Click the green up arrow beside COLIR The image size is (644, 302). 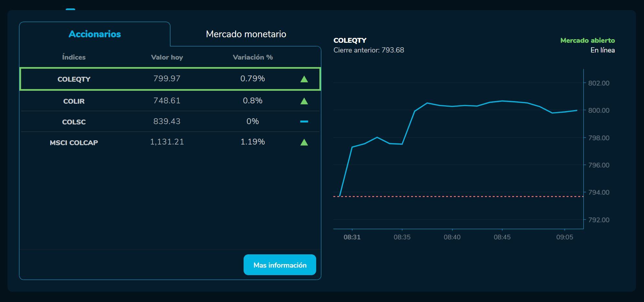pos(304,101)
